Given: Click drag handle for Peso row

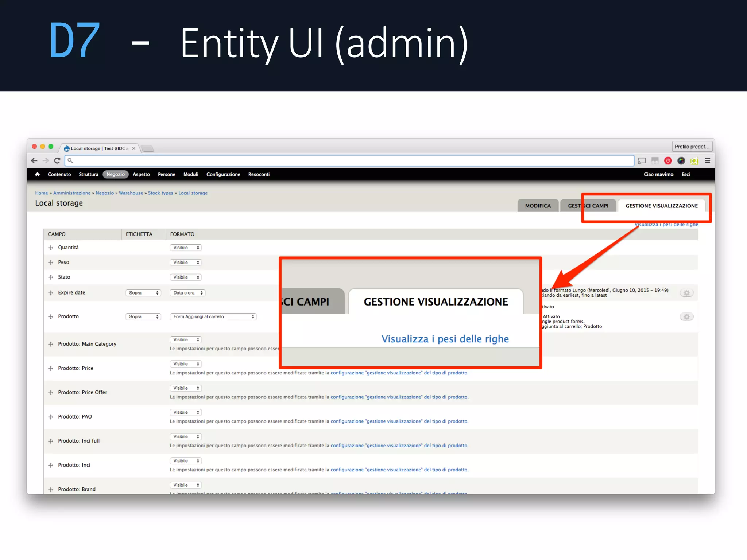Looking at the screenshot, I should (x=51, y=262).
